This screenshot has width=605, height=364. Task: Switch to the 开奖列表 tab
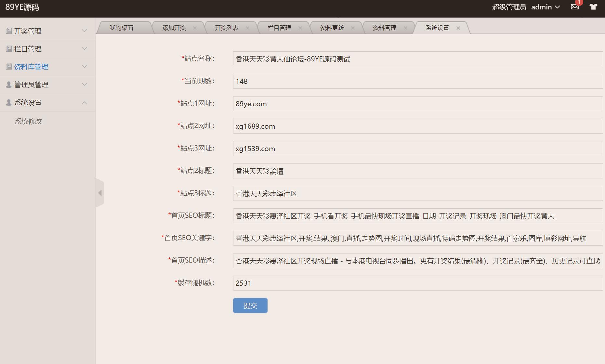(x=227, y=28)
